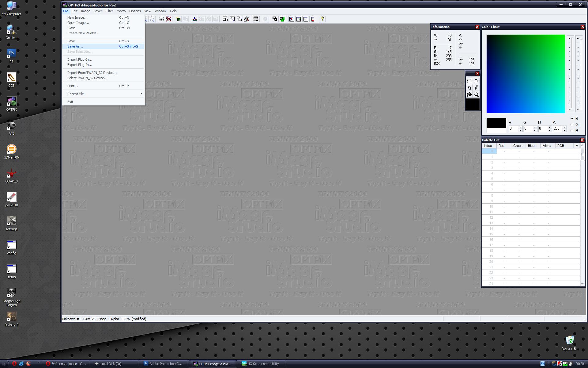Image resolution: width=588 pixels, height=368 pixels.
Task: Close the Information panel
Action: click(477, 27)
